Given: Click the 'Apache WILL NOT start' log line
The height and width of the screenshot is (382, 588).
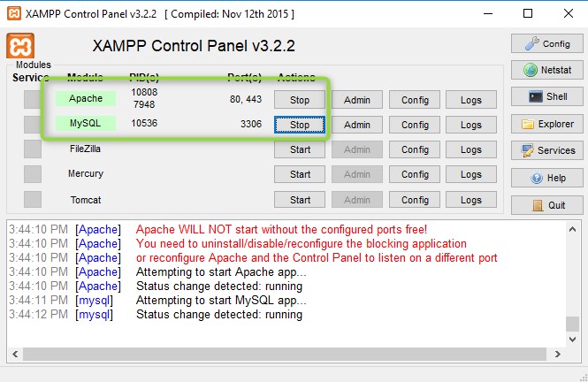Looking at the screenshot, I should click(x=281, y=229).
